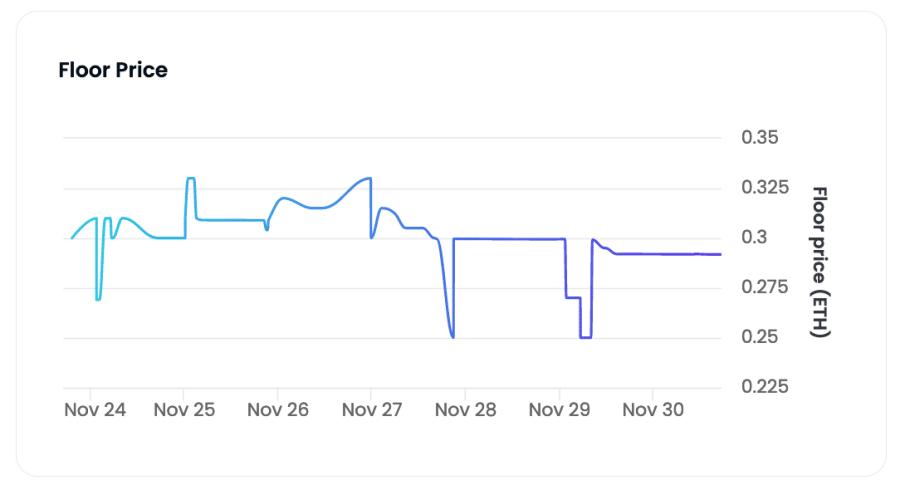This screenshot has width=900, height=490.
Task: Click the Nov 28 date label
Action: [x=465, y=410]
